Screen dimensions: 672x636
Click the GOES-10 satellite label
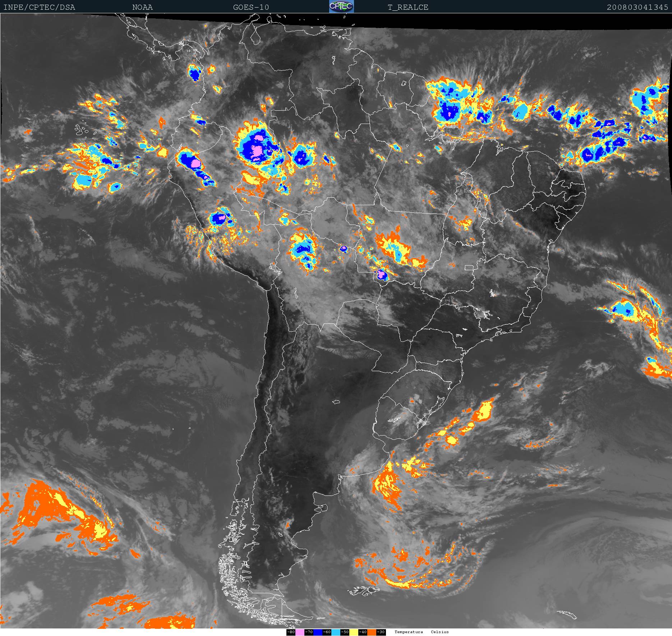click(251, 7)
